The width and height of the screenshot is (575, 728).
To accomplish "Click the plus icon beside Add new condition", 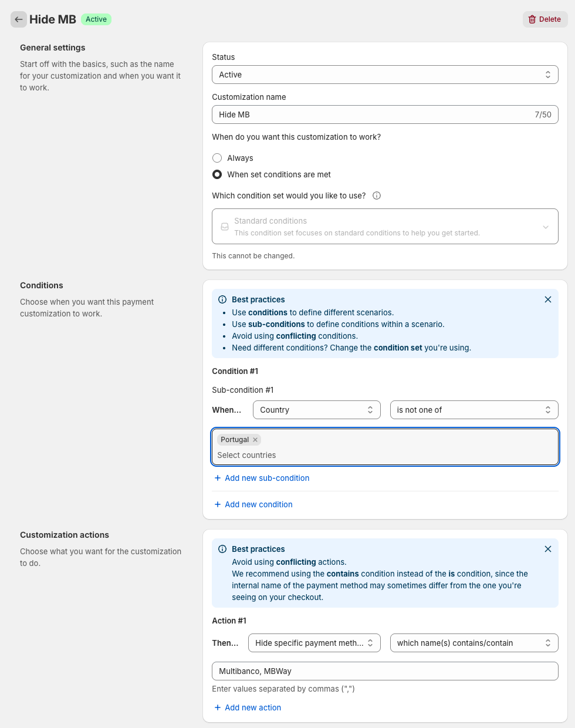I will 218,504.
